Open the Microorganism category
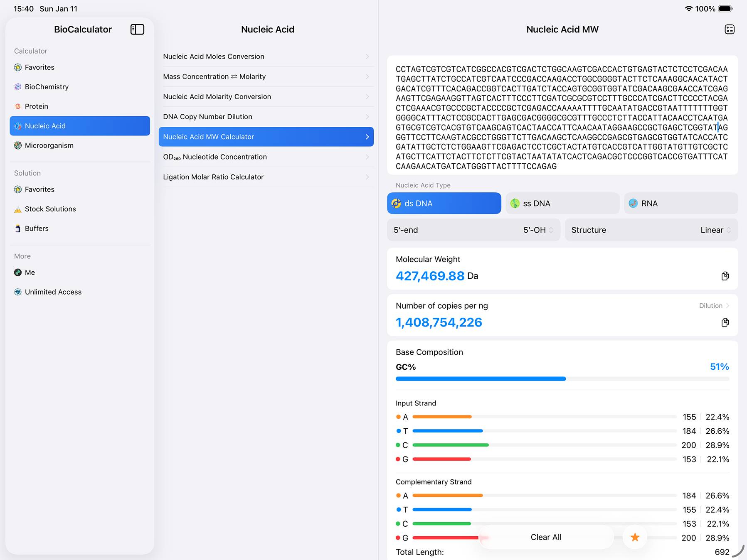The height and width of the screenshot is (560, 747). tap(49, 145)
